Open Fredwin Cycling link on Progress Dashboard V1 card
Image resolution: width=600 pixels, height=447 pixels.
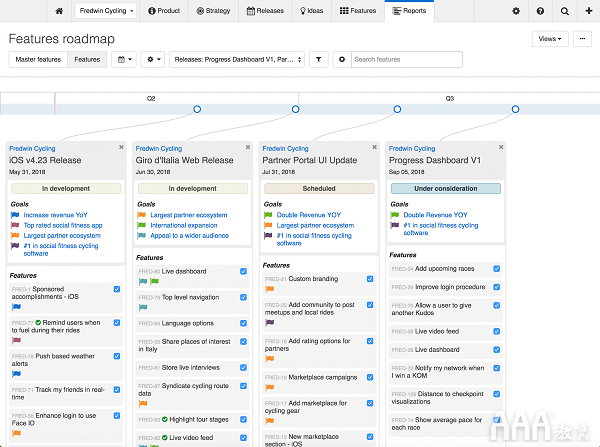[x=412, y=148]
